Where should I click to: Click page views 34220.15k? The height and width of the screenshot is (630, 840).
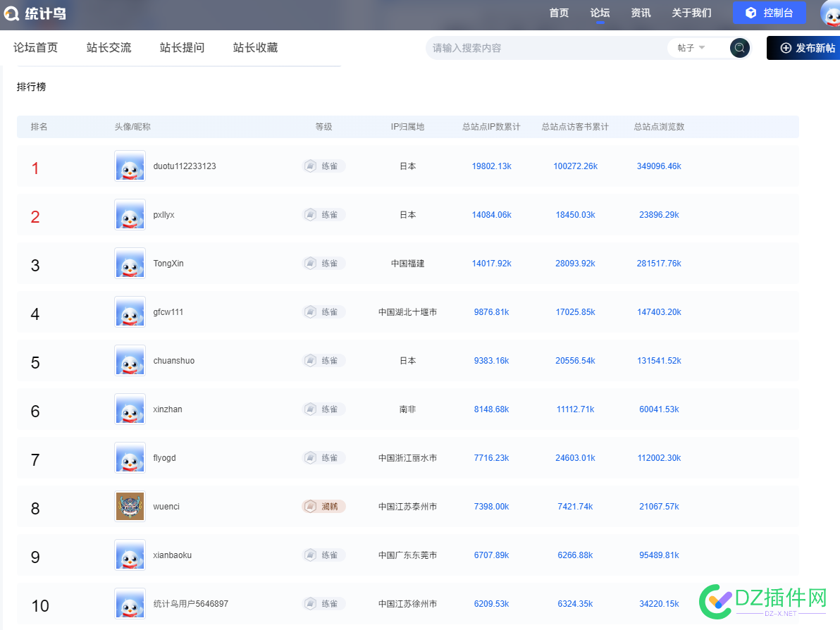(x=659, y=604)
